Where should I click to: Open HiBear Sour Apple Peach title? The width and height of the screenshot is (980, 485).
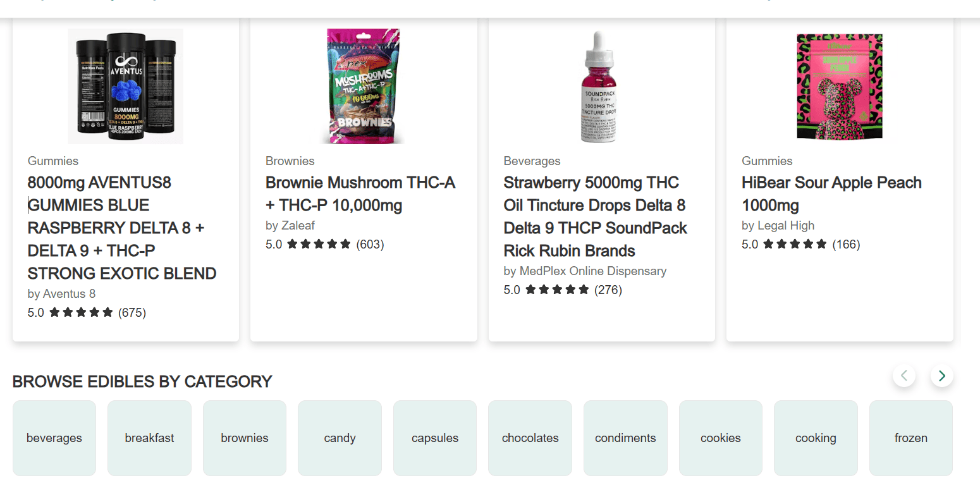pos(831,193)
